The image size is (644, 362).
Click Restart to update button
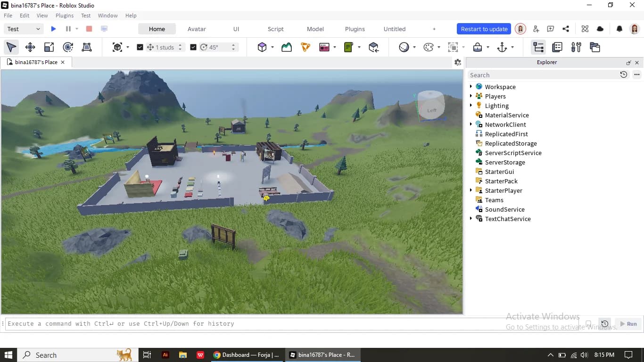(484, 29)
